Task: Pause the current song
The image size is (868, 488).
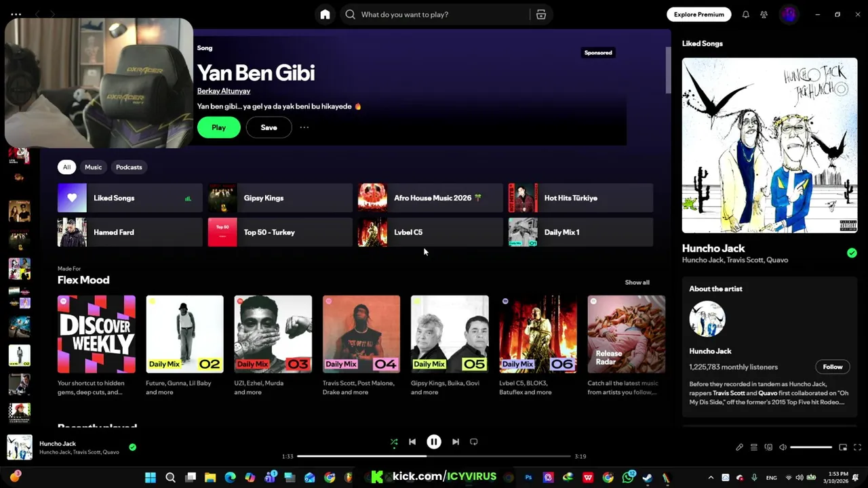Action: pyautogui.click(x=434, y=442)
